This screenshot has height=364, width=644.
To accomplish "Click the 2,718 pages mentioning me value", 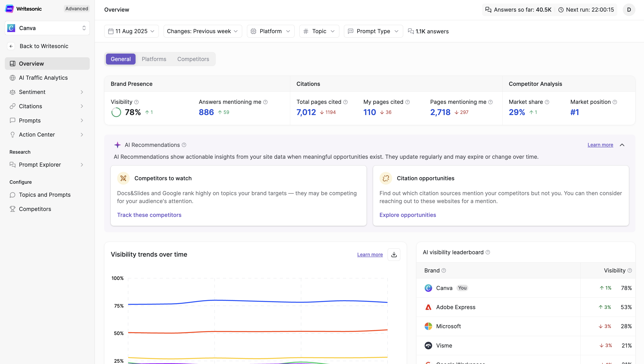I will [440, 112].
